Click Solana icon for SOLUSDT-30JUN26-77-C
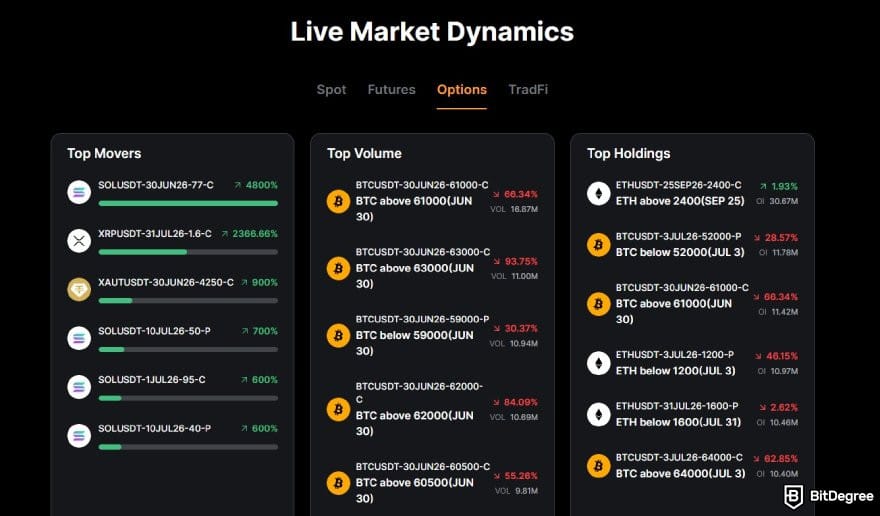This screenshot has width=880, height=516. tap(79, 192)
